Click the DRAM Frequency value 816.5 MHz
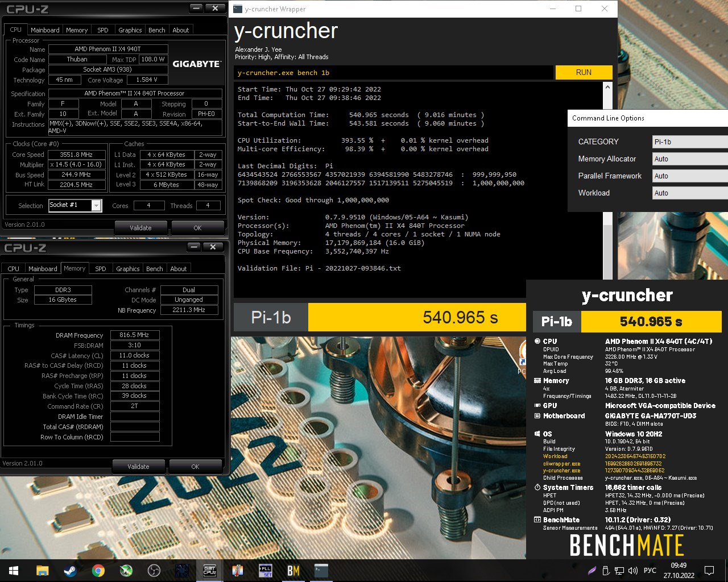Screen dimensions: 728x582 135,335
